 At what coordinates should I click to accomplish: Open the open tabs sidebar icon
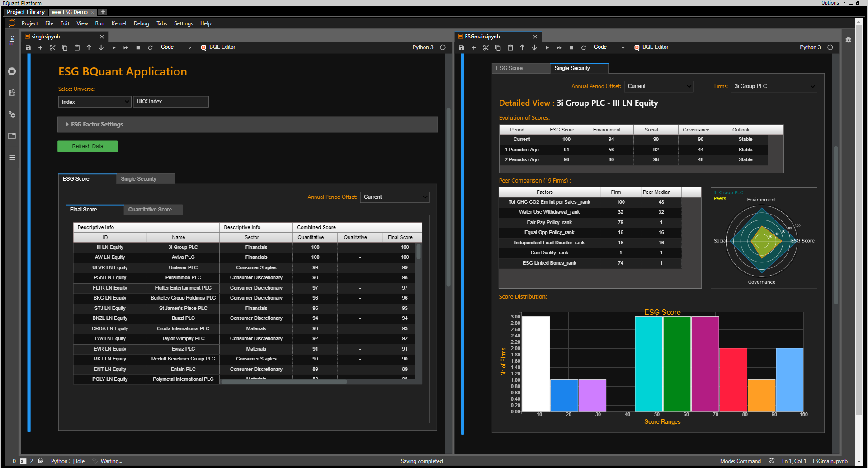coord(12,136)
